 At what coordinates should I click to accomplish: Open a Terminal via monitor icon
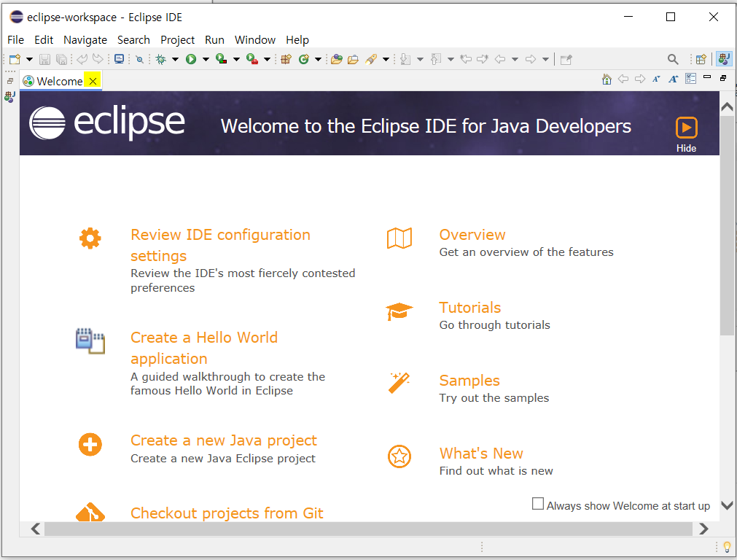click(x=120, y=59)
